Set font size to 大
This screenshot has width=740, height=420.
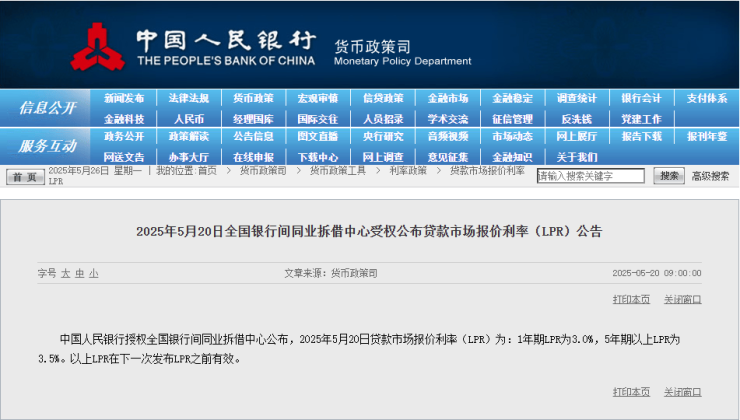(65, 273)
